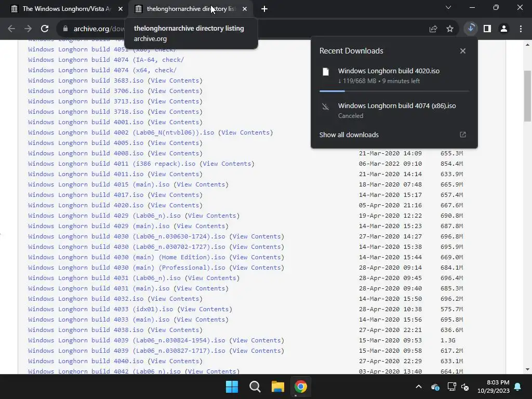Click page vertical scrollbar thumb
Viewport: 532px width, 399px height.
(x=527, y=96)
